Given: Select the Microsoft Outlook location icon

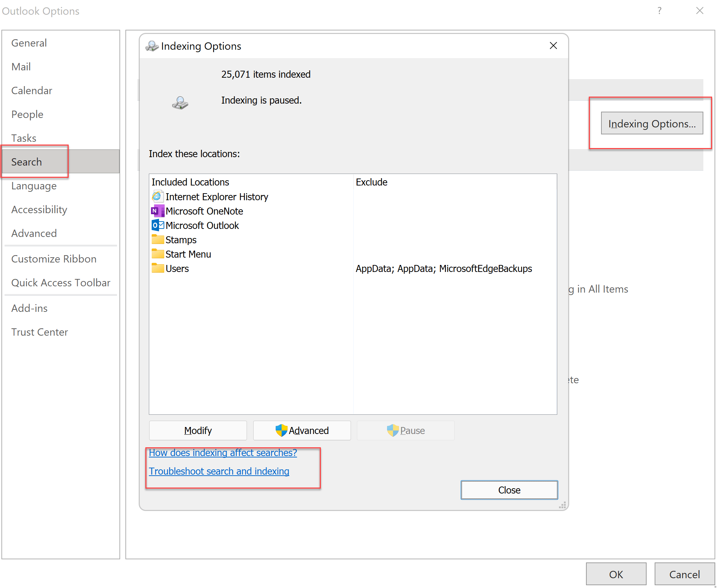Looking at the screenshot, I should 157,225.
